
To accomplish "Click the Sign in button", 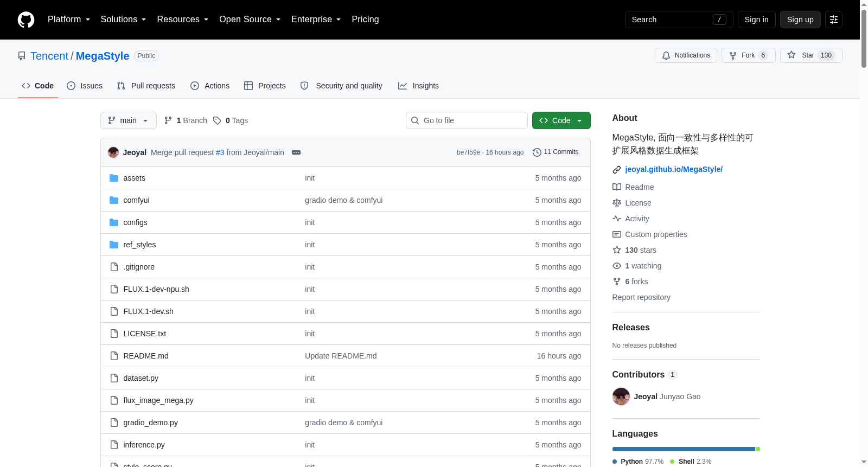I will (x=757, y=20).
